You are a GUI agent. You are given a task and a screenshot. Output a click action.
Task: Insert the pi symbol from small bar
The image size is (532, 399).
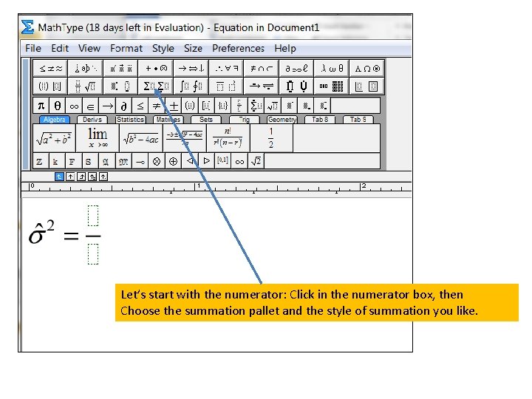click(x=41, y=106)
